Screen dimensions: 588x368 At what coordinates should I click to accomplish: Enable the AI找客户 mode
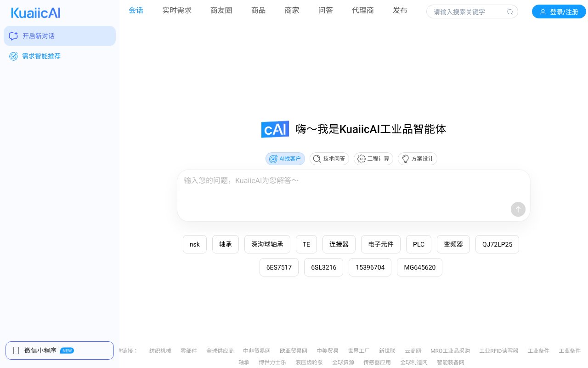point(285,159)
